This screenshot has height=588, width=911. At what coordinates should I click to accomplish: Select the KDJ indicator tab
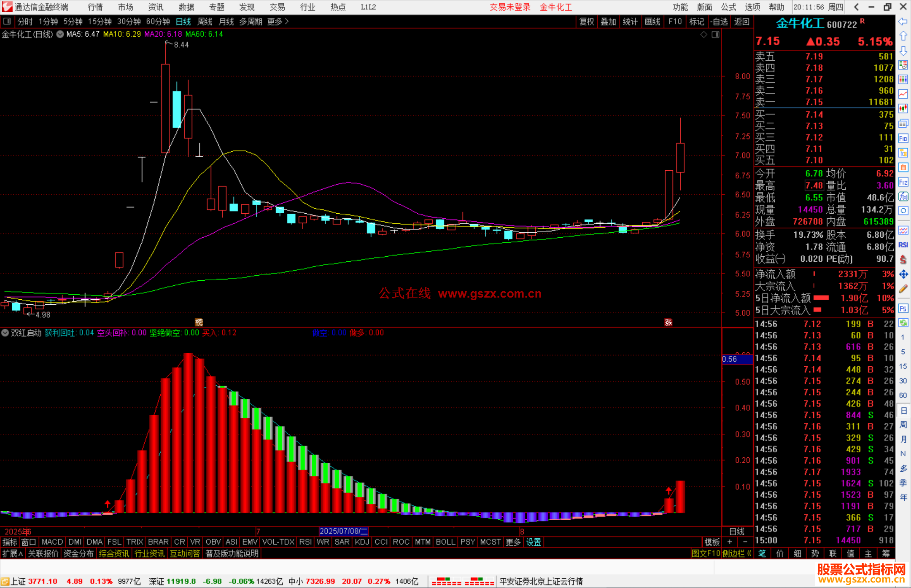click(362, 542)
